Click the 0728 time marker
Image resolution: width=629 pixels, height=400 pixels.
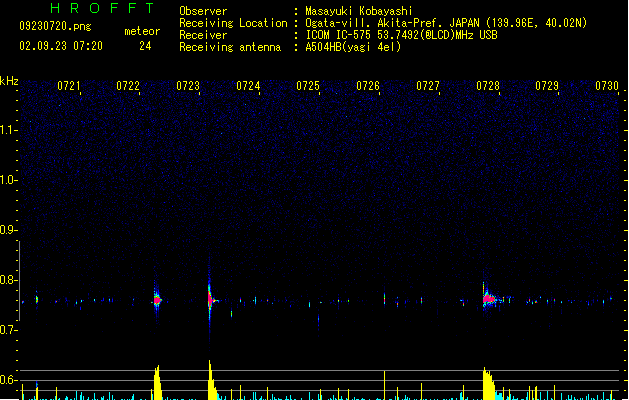488,86
